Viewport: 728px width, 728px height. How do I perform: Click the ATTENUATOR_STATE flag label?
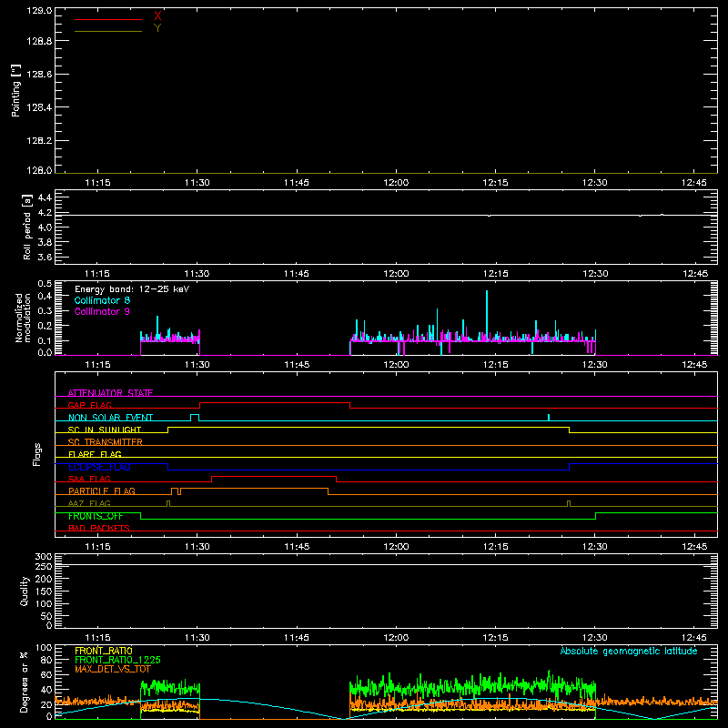(x=110, y=393)
